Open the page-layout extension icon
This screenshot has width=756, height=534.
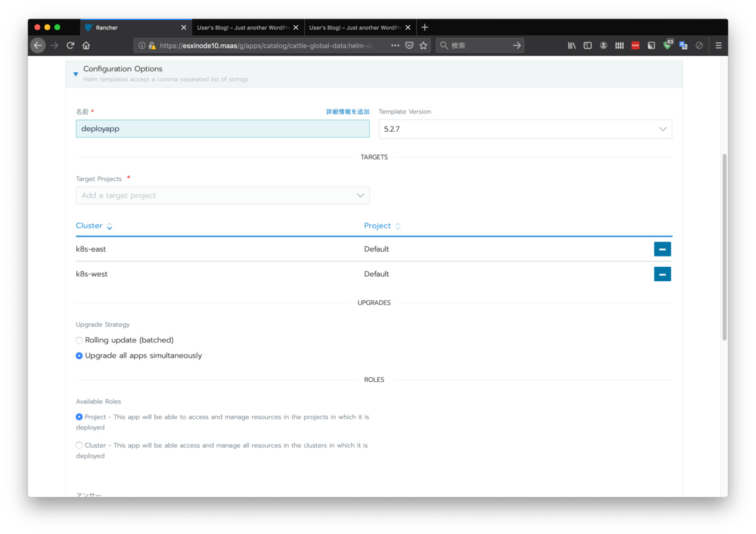(651, 45)
